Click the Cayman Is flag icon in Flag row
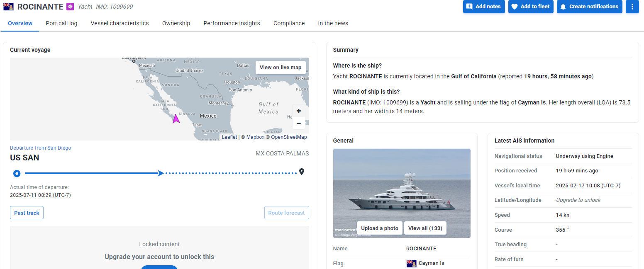 coord(411,263)
